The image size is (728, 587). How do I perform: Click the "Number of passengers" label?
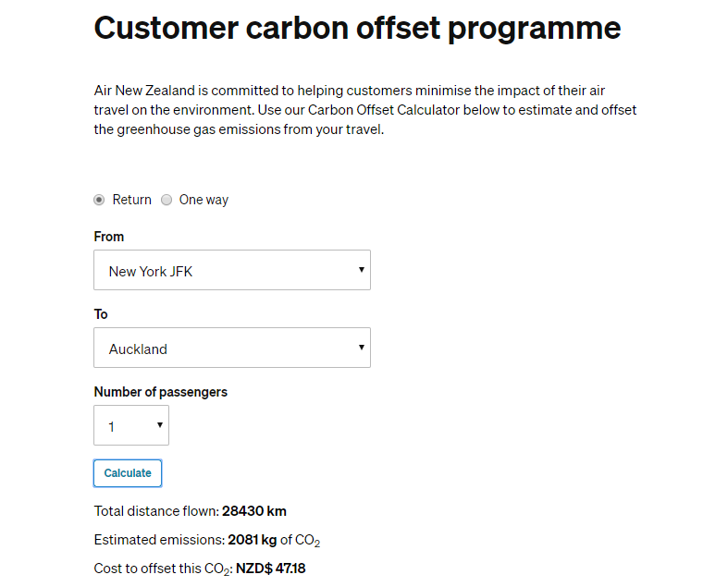click(160, 392)
